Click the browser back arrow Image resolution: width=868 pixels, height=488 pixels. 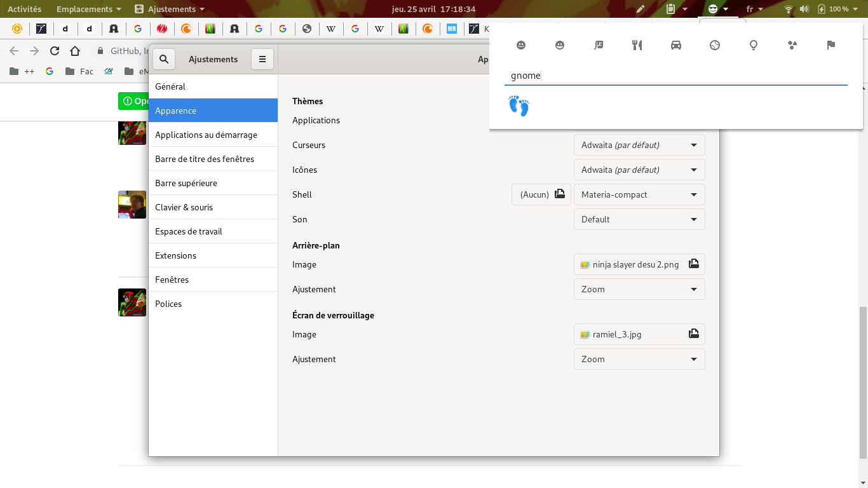13,51
